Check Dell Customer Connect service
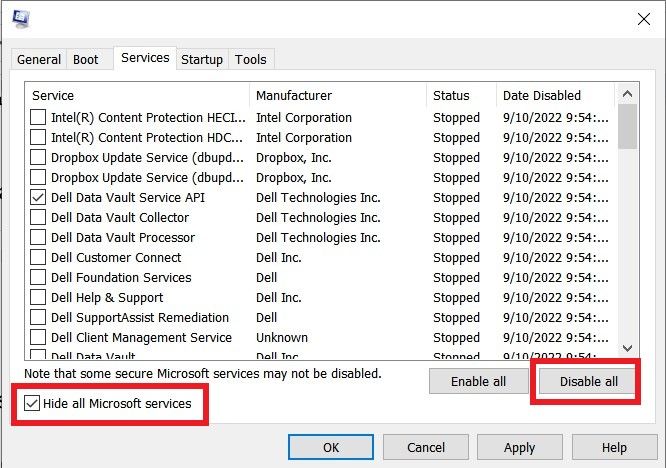The width and height of the screenshot is (666, 468). [x=38, y=257]
